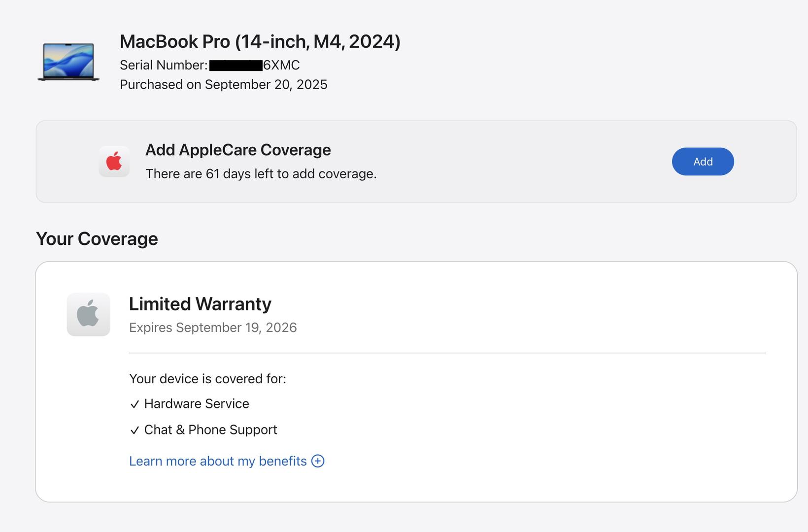The image size is (808, 532).
Task: Click the red Apple AppleCare icon
Action: (x=114, y=162)
